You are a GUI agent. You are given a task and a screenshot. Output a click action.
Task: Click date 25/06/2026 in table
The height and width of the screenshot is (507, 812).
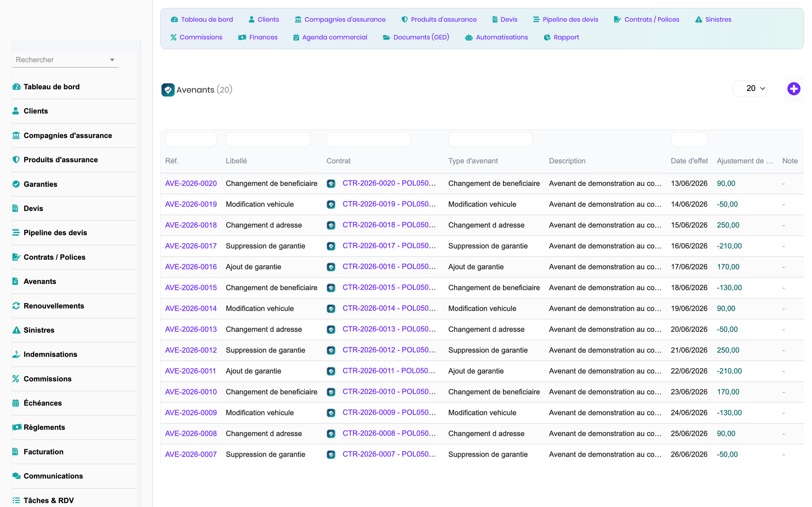coord(689,434)
